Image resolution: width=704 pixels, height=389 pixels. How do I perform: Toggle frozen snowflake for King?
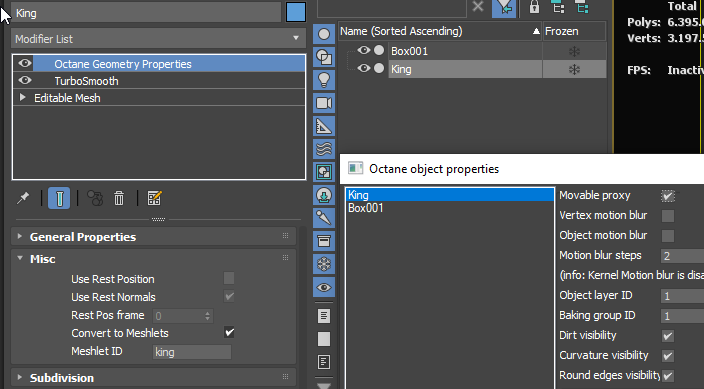574,69
